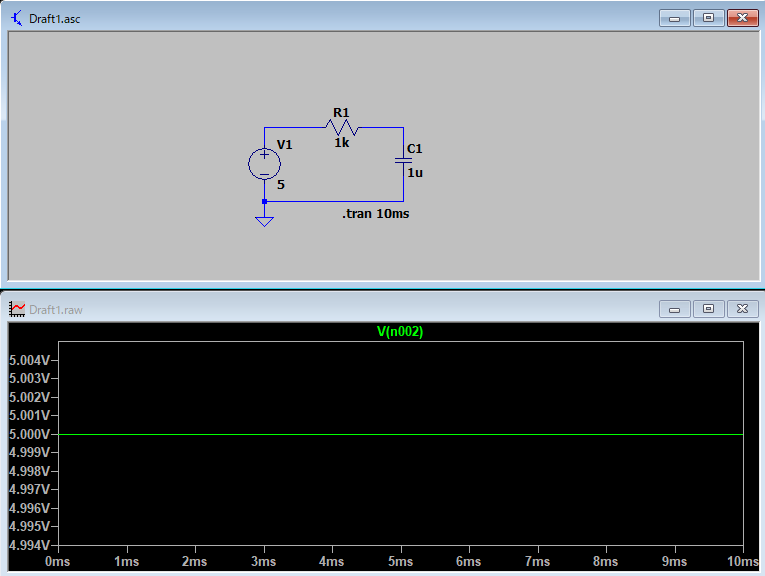Click the 5 voltage value text
Screen dimensions: 765x576
(281, 185)
